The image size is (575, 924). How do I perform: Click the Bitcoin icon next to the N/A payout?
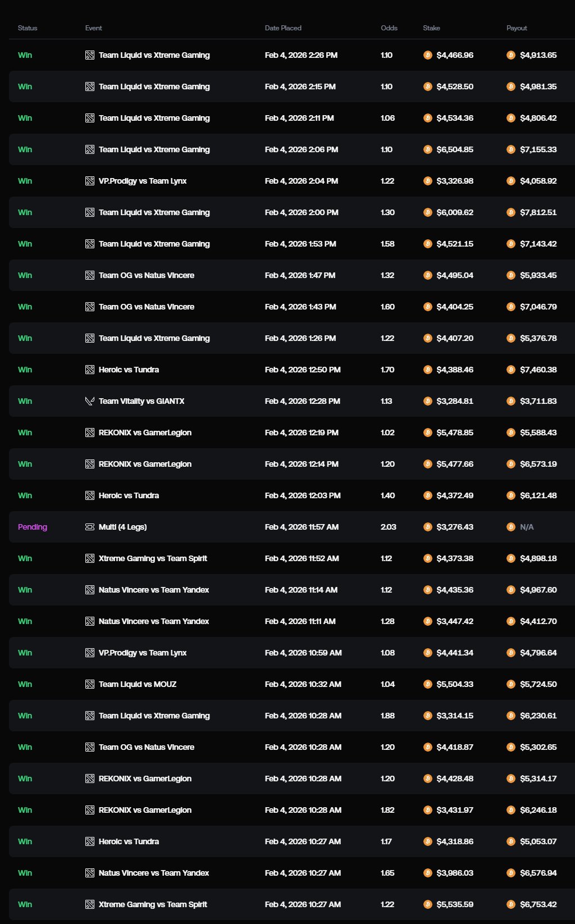coord(511,527)
